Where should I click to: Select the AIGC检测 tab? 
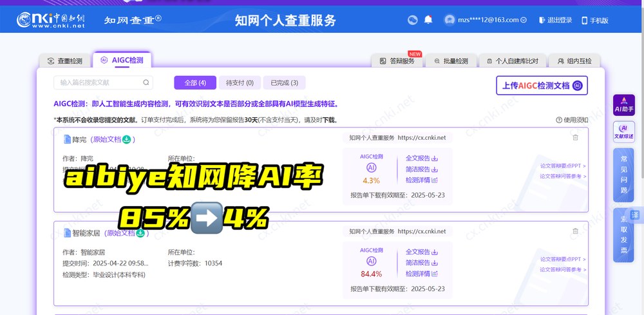(x=122, y=60)
